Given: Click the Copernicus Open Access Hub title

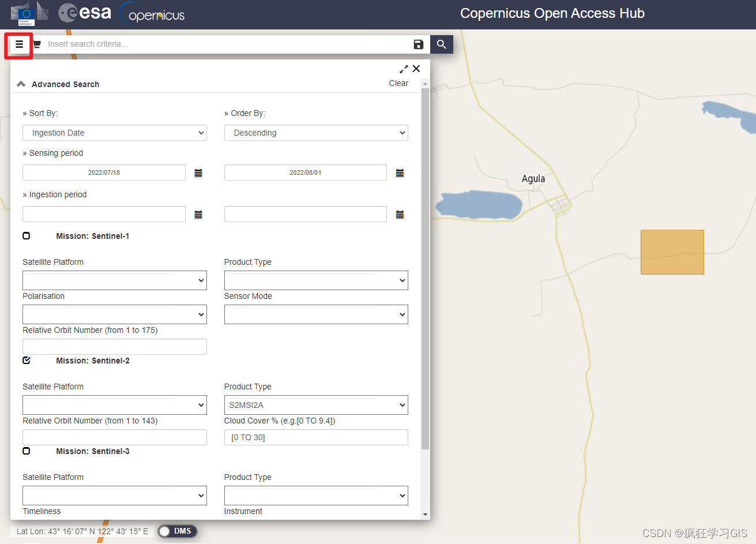Looking at the screenshot, I should (552, 13).
